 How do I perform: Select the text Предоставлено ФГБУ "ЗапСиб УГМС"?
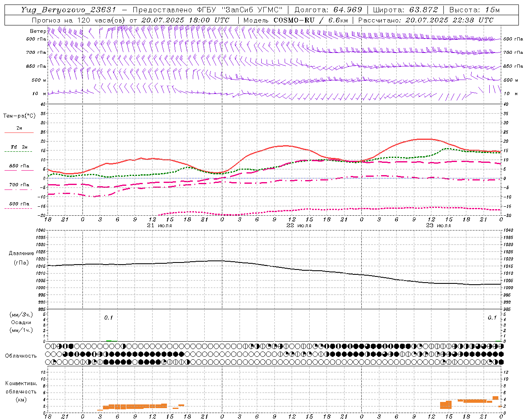pos(208,10)
